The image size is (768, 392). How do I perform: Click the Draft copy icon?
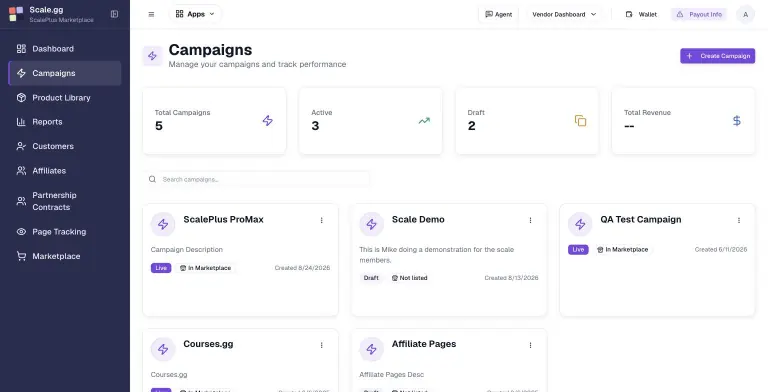pyautogui.click(x=580, y=121)
